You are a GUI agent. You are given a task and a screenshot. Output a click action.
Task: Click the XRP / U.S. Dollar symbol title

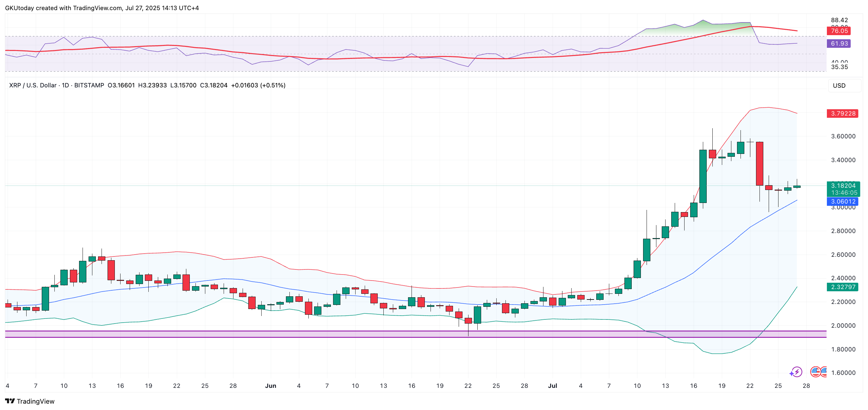pos(33,85)
